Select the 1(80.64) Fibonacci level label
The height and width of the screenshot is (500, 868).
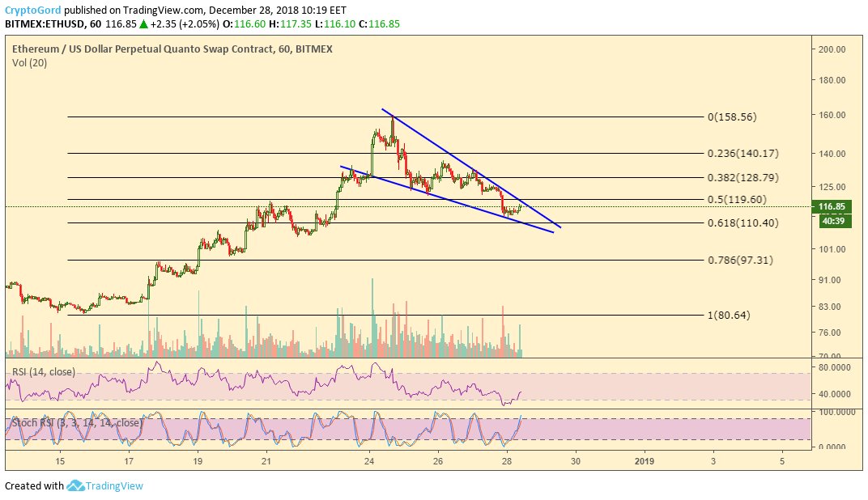(x=729, y=316)
